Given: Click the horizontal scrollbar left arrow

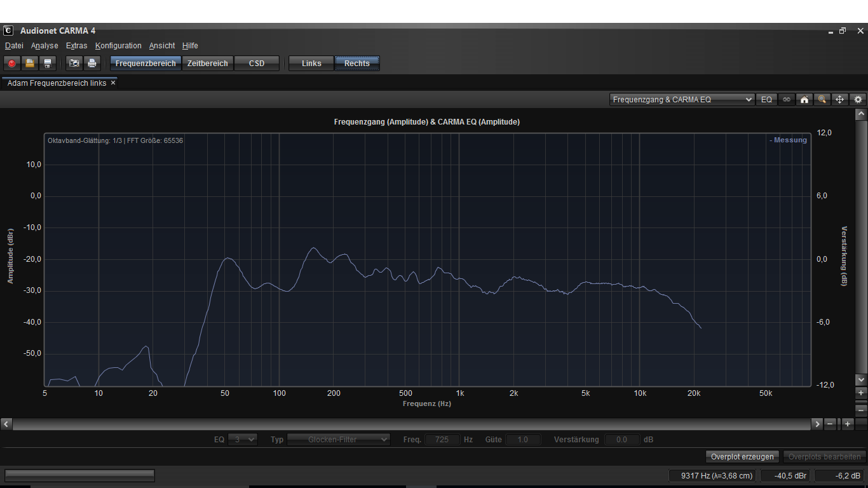Looking at the screenshot, I should pyautogui.click(x=6, y=423).
